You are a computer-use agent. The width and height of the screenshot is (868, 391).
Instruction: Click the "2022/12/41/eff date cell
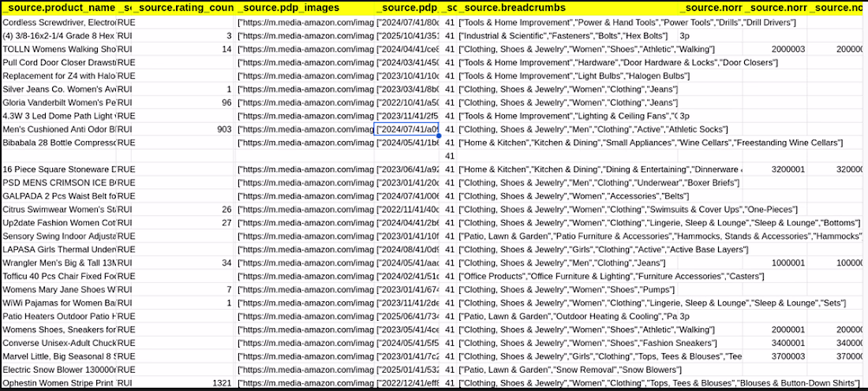[407, 382]
